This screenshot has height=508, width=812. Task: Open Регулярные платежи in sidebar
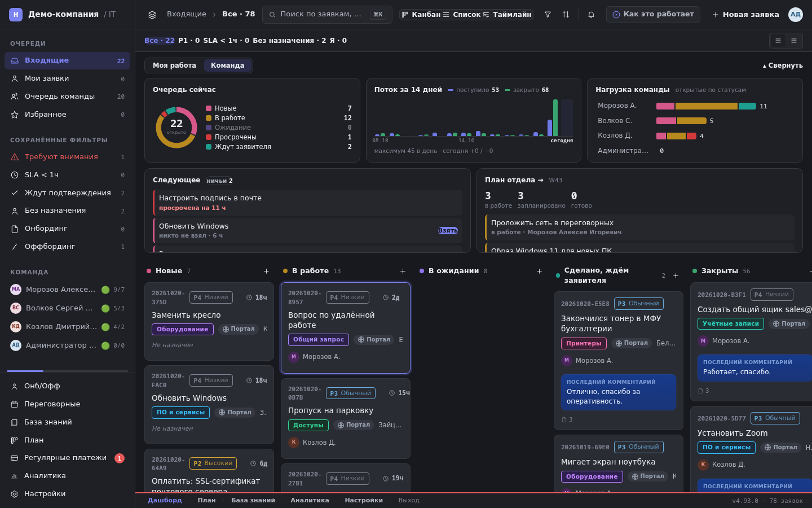(67, 458)
